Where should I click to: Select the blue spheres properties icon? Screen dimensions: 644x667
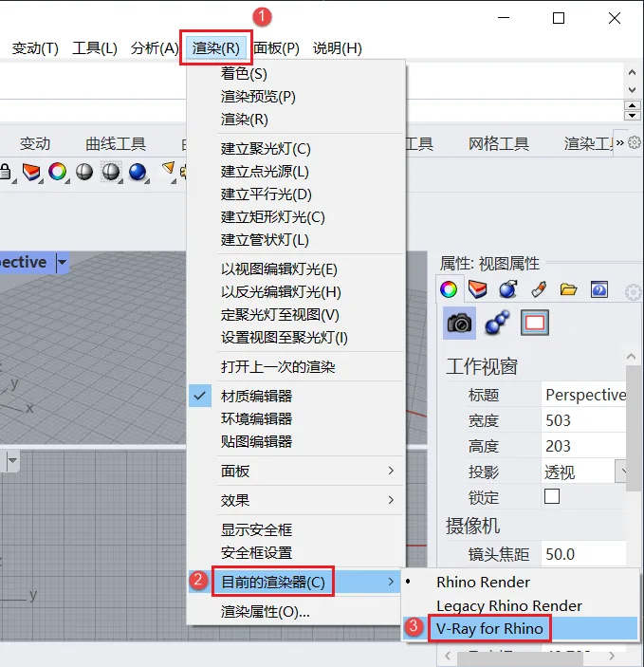click(x=497, y=322)
